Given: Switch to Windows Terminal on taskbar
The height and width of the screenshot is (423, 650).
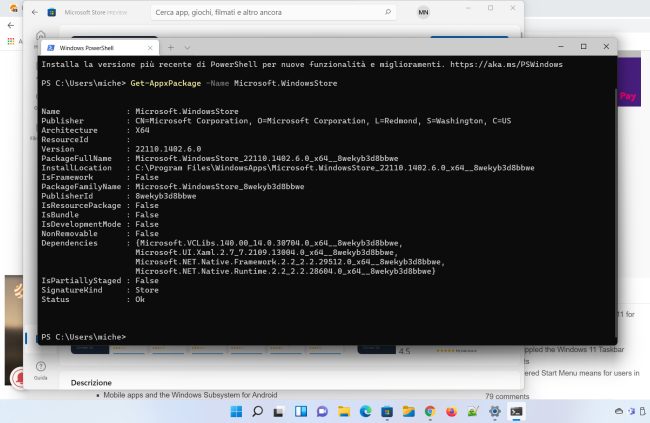Looking at the screenshot, I should (x=516, y=411).
